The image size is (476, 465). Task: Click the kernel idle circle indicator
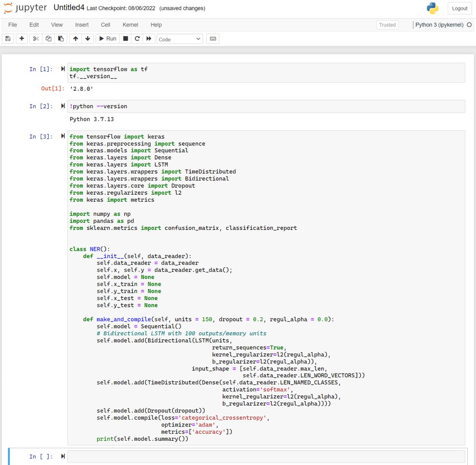(469, 25)
